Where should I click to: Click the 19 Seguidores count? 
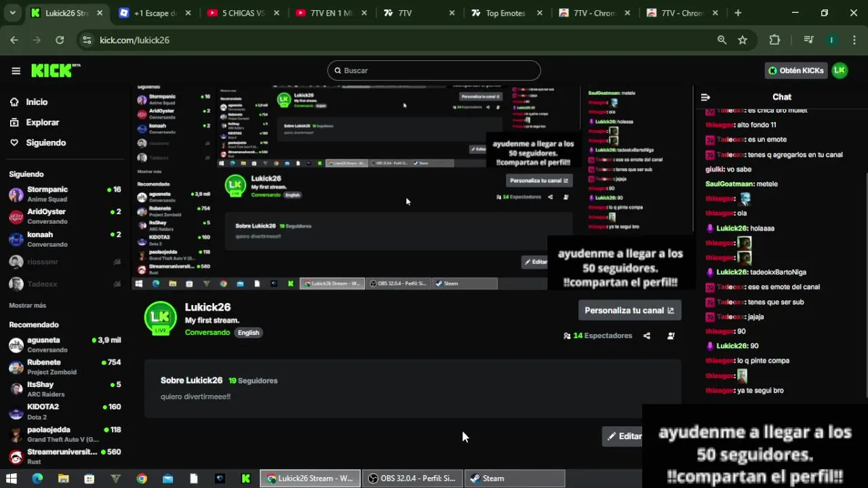pos(253,381)
